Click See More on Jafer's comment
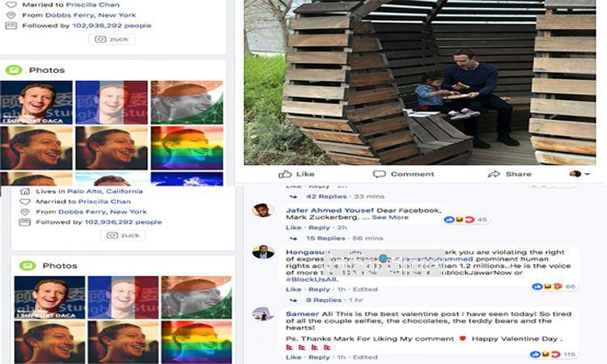This screenshot has height=364, width=607. [x=390, y=218]
